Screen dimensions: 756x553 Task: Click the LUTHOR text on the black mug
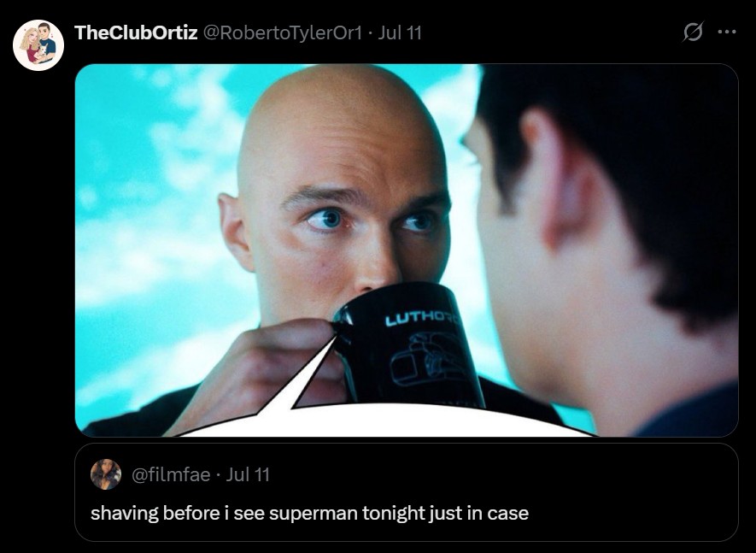pos(422,317)
